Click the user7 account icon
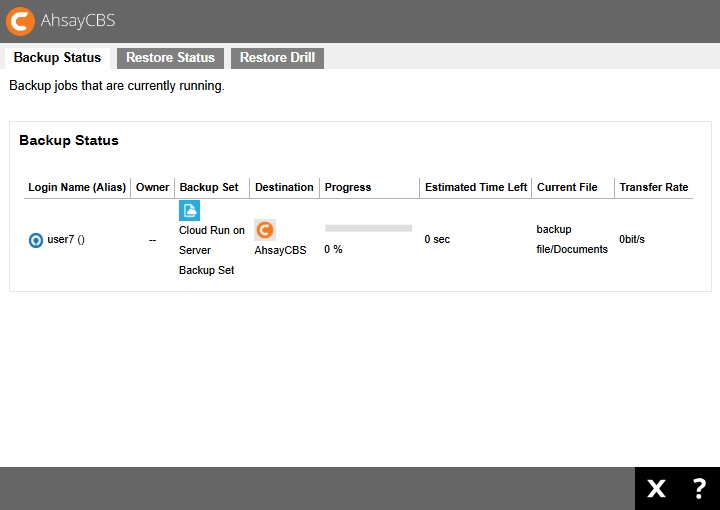Viewport: 720px width, 510px height. [x=36, y=240]
